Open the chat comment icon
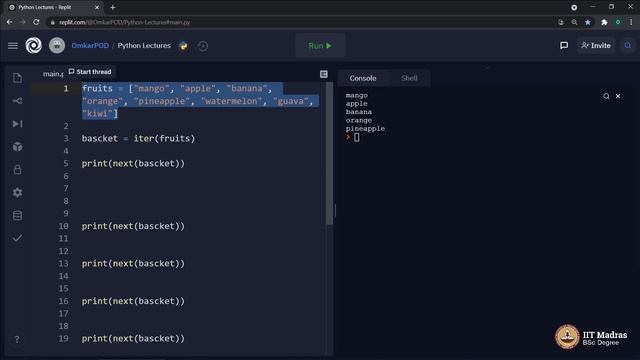Image resolution: width=640 pixels, height=360 pixels. (x=564, y=45)
